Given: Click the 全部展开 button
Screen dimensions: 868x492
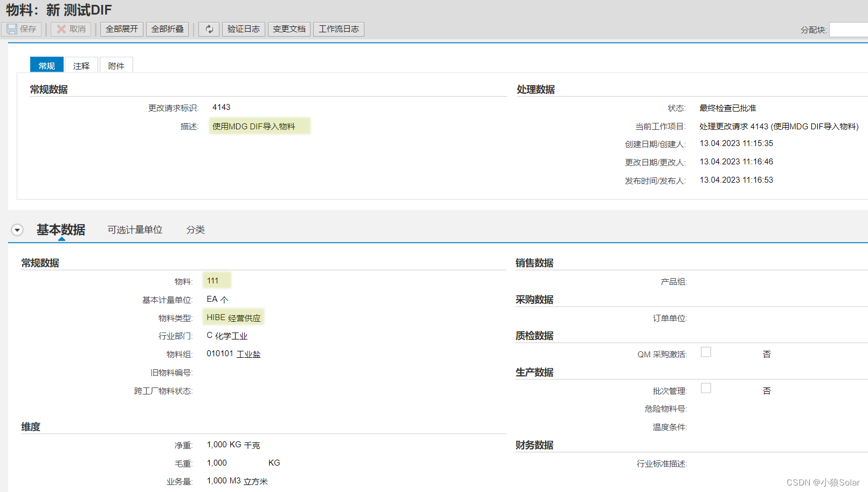Looking at the screenshot, I should pyautogui.click(x=122, y=29).
